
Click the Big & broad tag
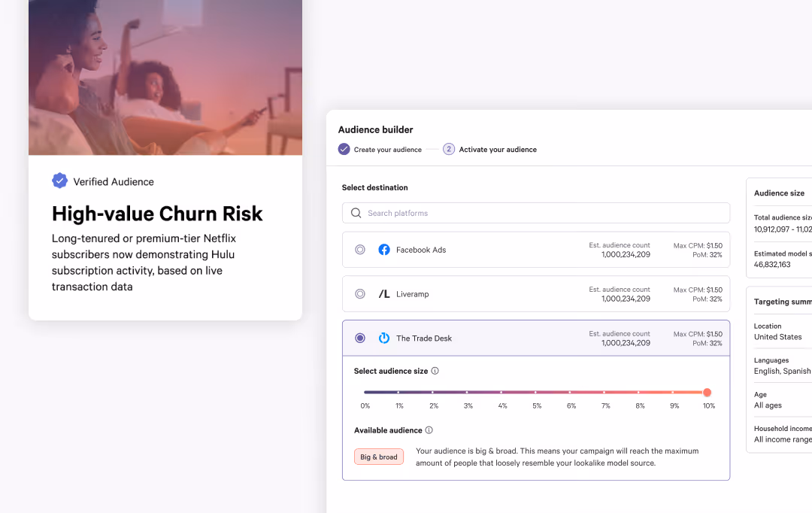(378, 457)
